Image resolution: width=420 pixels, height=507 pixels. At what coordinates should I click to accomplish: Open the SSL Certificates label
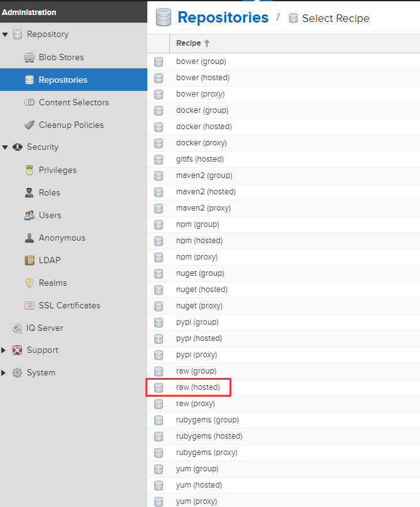pyautogui.click(x=70, y=306)
